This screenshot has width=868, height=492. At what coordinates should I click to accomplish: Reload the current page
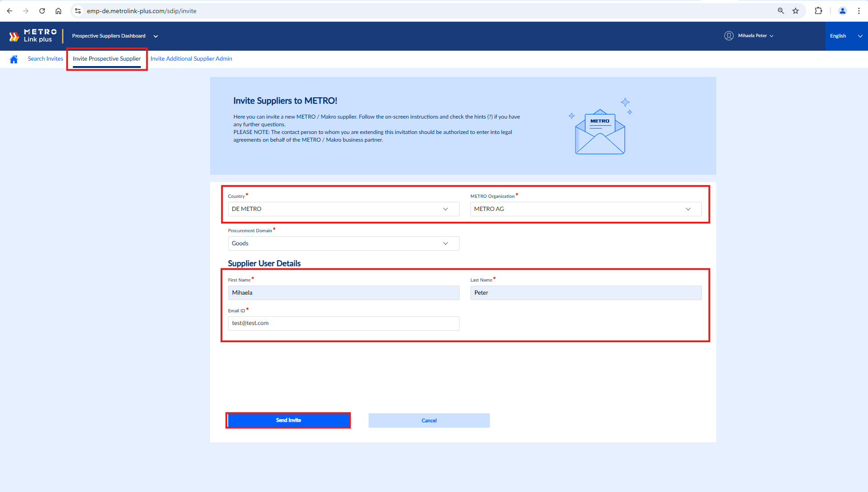[x=42, y=11]
